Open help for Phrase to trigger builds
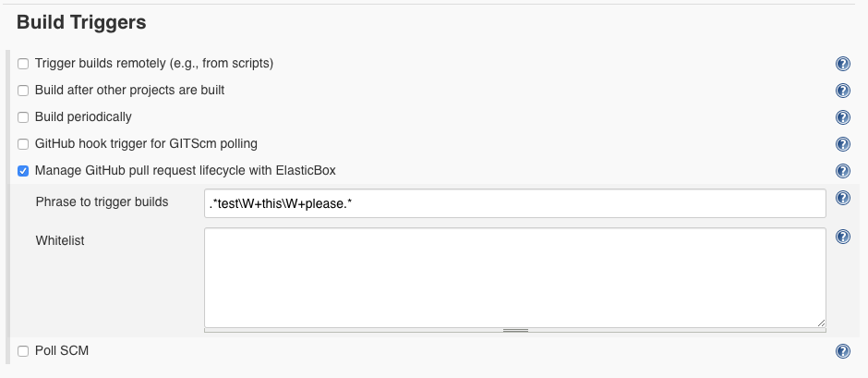The image size is (868, 378). pos(842,198)
